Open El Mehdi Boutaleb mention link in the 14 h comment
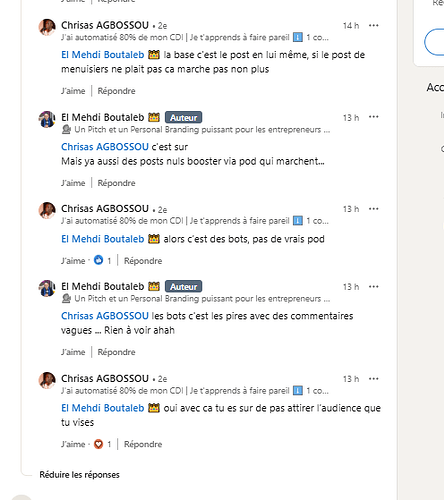Viewport: 444px width, 500px height. coord(103,55)
